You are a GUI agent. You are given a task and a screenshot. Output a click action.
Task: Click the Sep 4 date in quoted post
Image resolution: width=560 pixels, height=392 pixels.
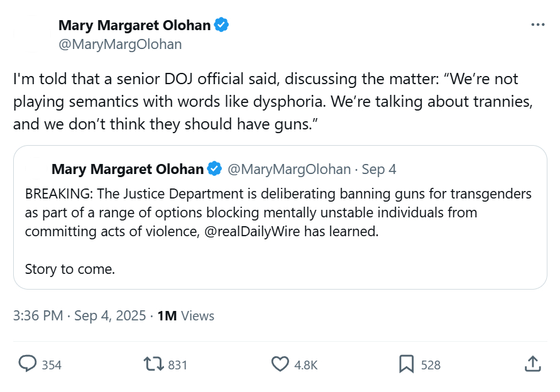379,170
